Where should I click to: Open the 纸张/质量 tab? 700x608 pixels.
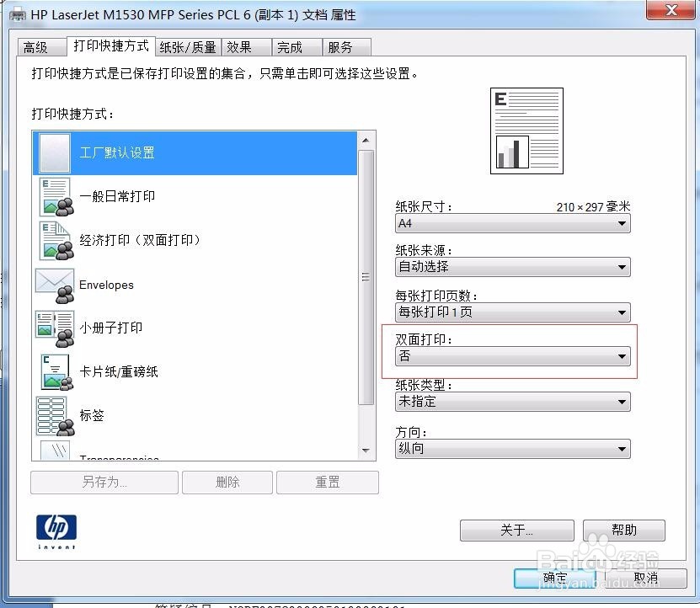(188, 47)
